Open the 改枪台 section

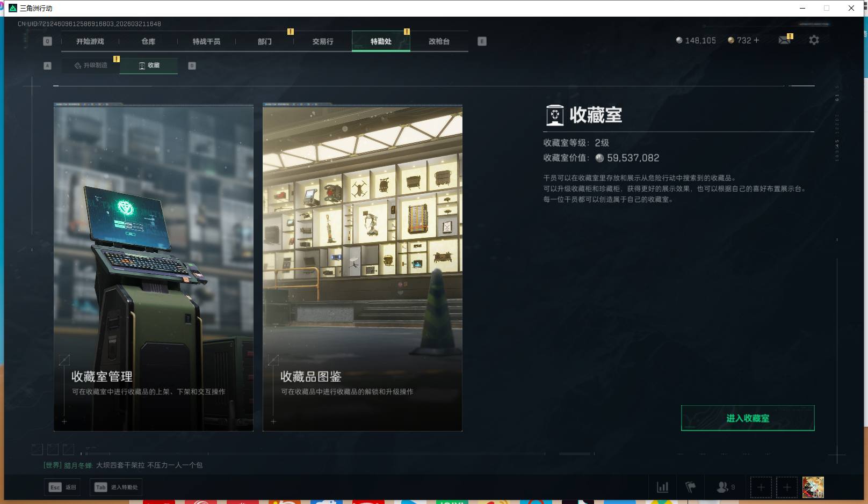pos(439,41)
